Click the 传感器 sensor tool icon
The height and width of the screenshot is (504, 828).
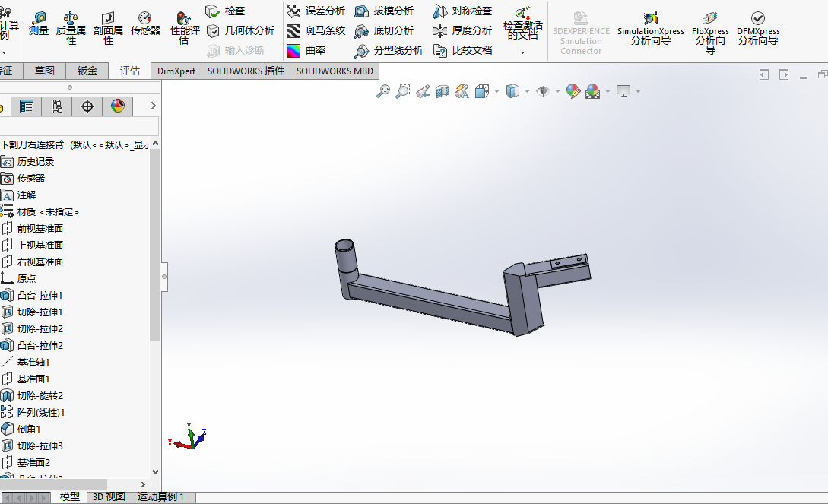click(x=145, y=24)
